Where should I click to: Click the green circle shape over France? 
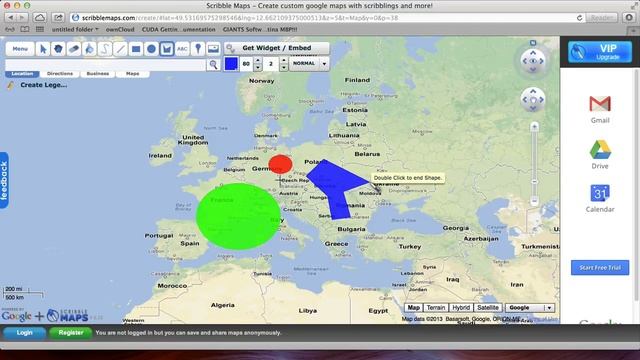238,216
